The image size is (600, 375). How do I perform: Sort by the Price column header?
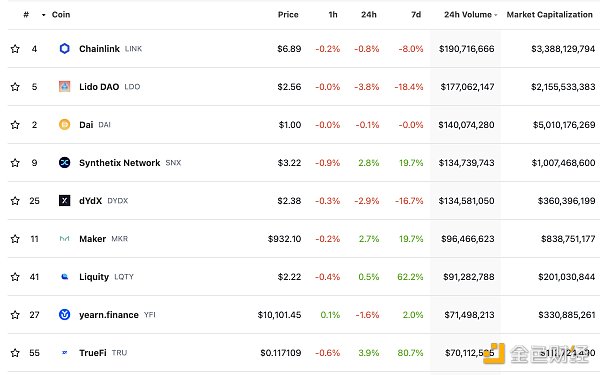(288, 15)
